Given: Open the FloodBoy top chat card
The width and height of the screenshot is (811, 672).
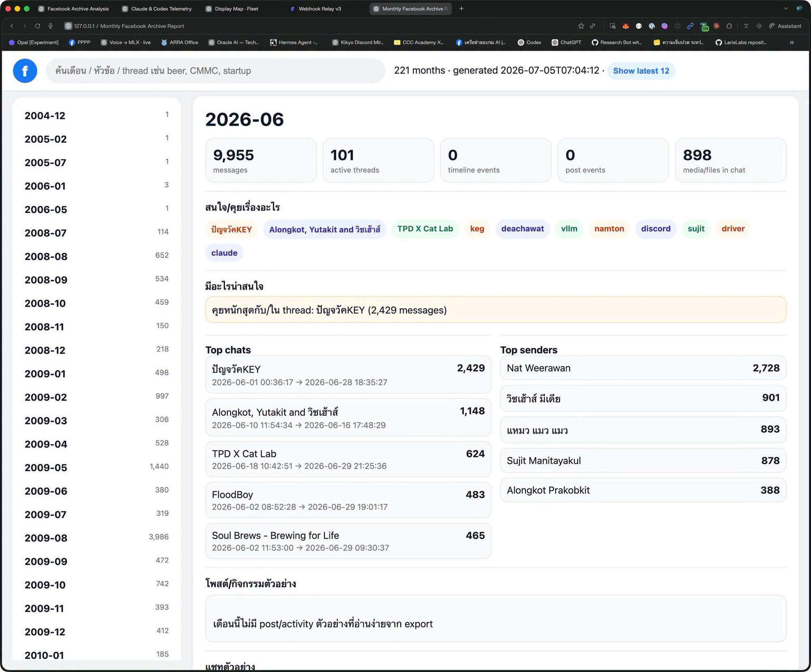Looking at the screenshot, I should point(348,500).
